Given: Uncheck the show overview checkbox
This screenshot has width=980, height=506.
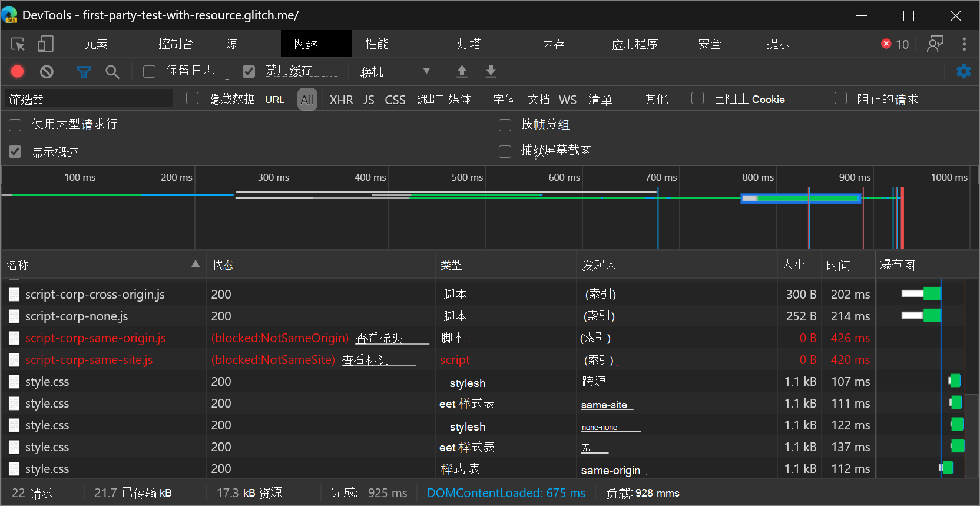Looking at the screenshot, I should (x=15, y=152).
